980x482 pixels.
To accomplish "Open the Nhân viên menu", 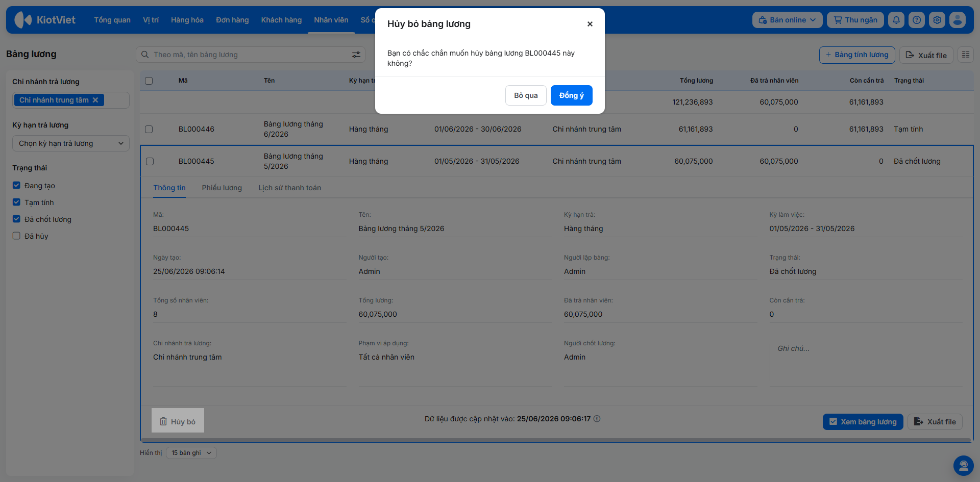I will coord(331,20).
